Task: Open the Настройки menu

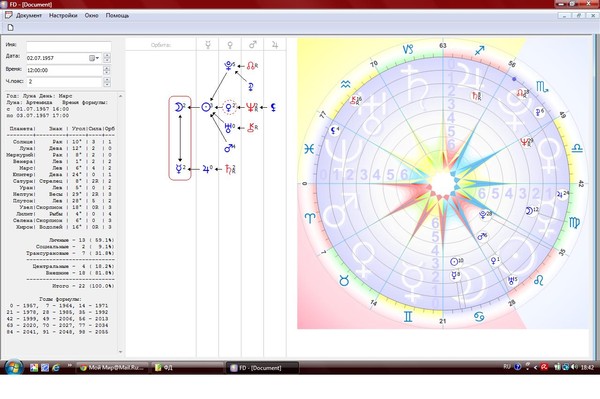Action: [63, 15]
